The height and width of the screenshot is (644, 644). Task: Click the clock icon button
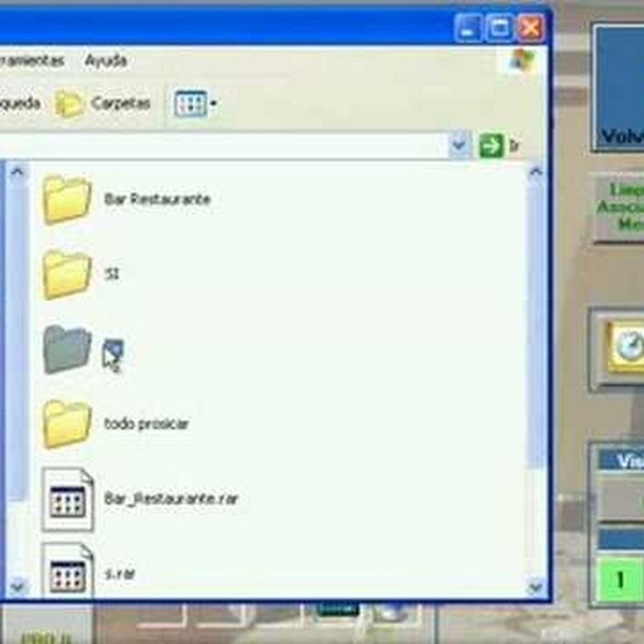tap(626, 348)
